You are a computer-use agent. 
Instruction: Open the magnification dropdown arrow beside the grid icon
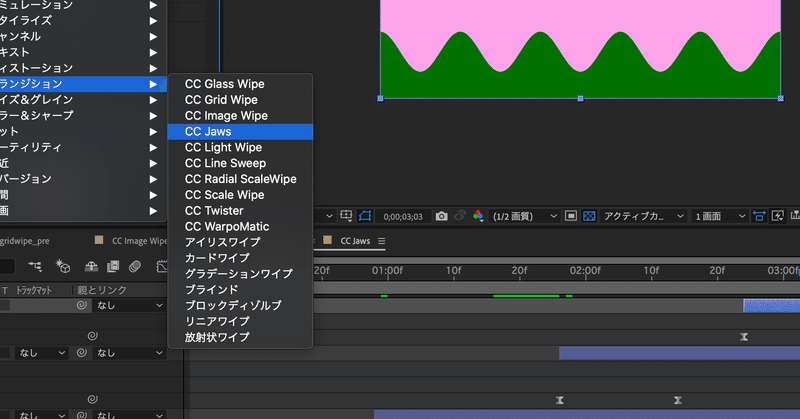329,216
